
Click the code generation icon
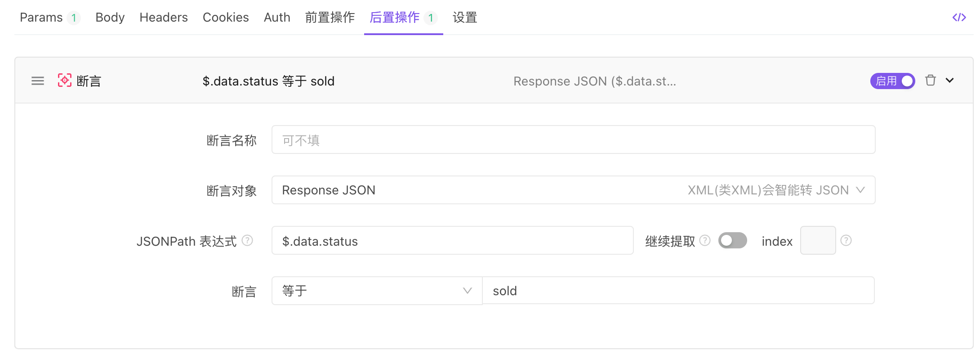pos(959,18)
